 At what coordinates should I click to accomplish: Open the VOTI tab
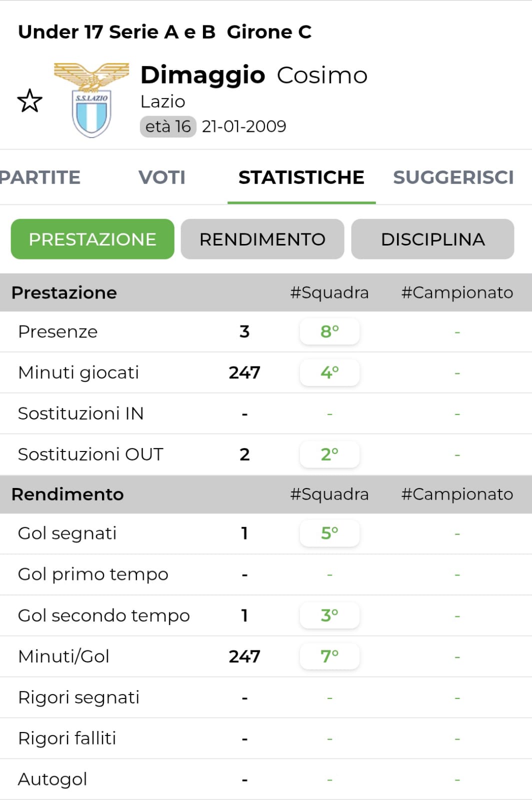(161, 177)
